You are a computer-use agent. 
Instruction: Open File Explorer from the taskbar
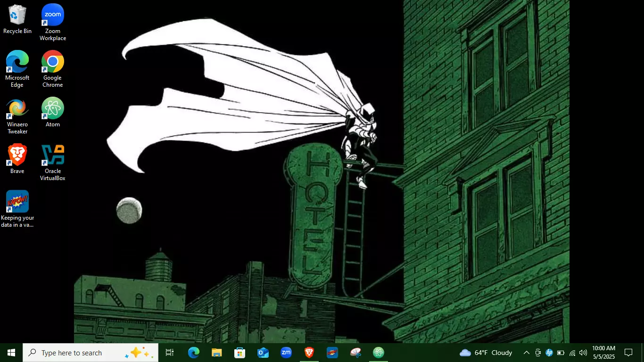(x=216, y=353)
